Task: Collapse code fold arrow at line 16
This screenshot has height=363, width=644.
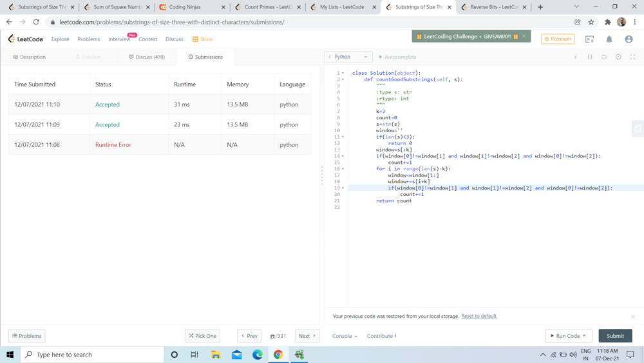Action: click(343, 169)
